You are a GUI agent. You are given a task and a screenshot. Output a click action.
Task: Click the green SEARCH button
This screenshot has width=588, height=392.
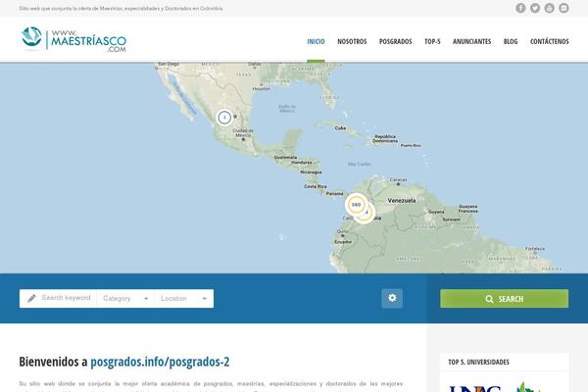[x=504, y=299]
